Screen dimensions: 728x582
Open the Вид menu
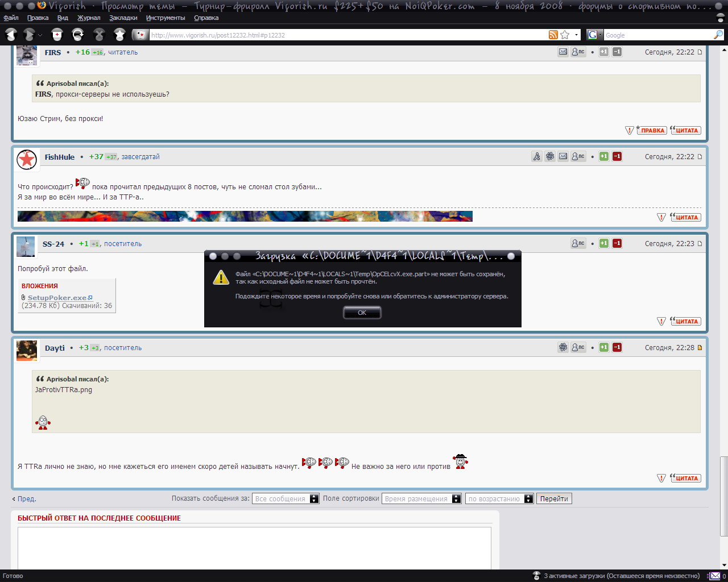tap(63, 18)
